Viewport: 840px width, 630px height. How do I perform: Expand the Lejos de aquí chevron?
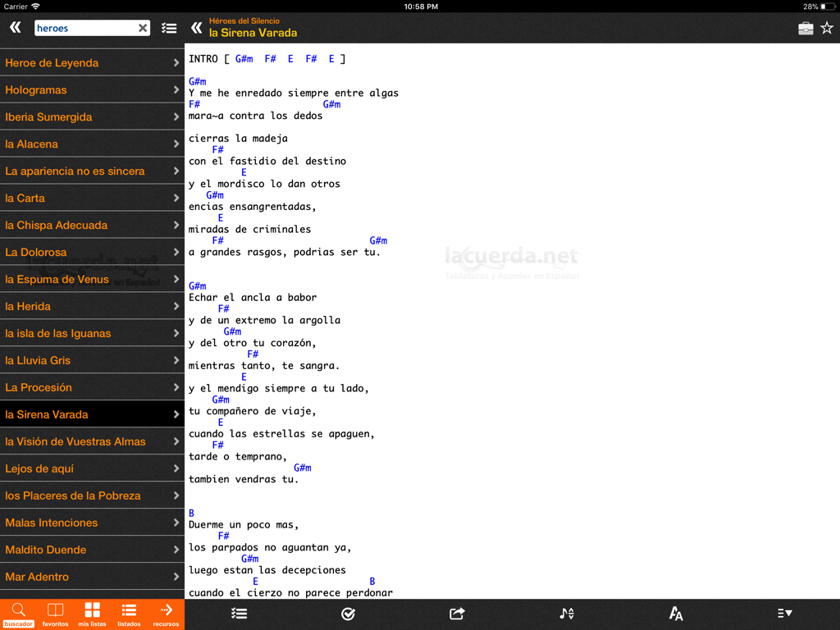click(x=176, y=468)
